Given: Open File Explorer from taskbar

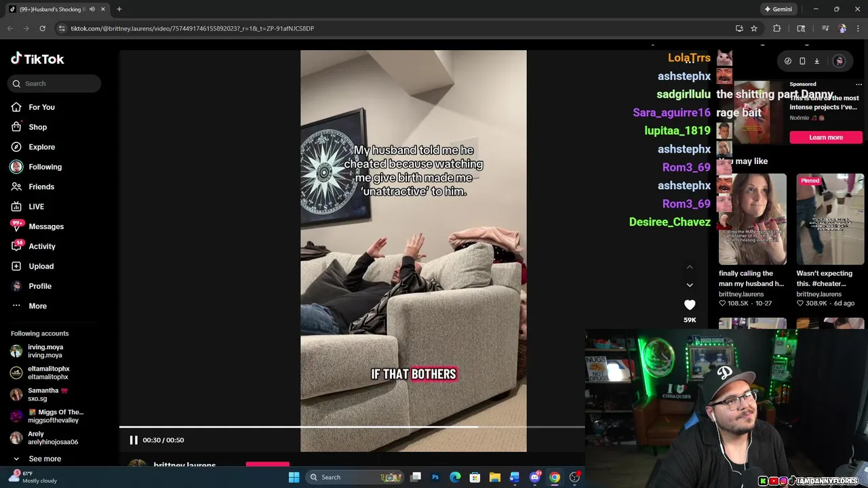Looking at the screenshot, I should 495,477.
